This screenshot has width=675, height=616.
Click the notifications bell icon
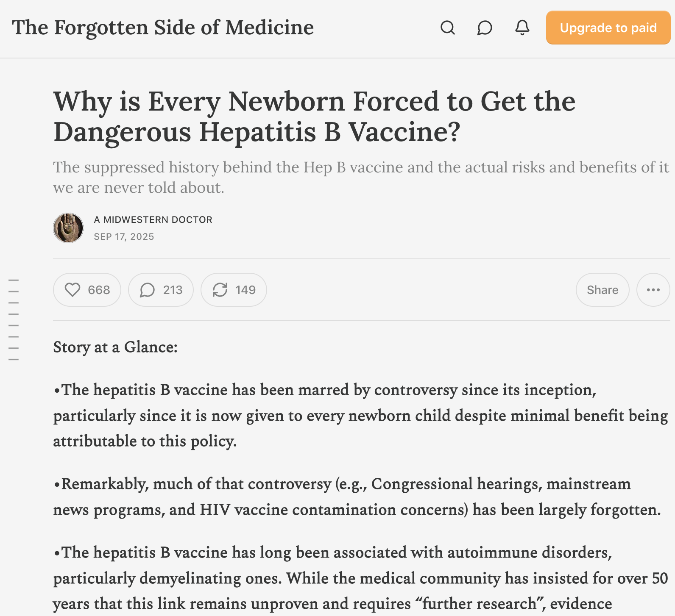522,28
